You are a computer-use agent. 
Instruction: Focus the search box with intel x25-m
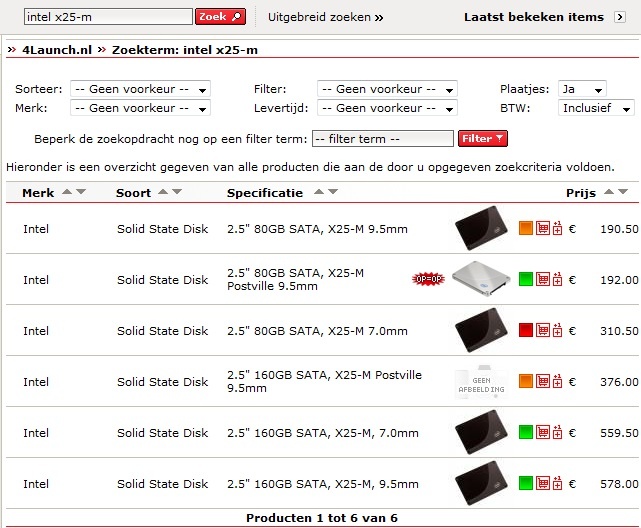(108, 17)
